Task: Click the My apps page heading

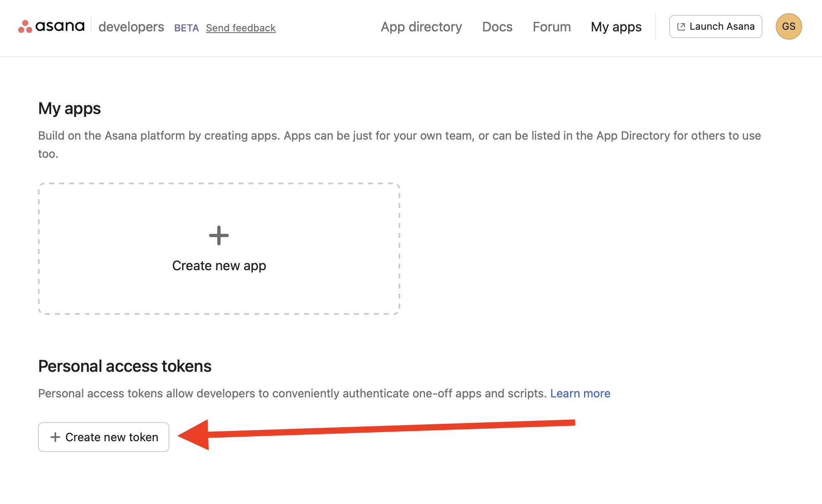Action: pyautogui.click(x=69, y=109)
